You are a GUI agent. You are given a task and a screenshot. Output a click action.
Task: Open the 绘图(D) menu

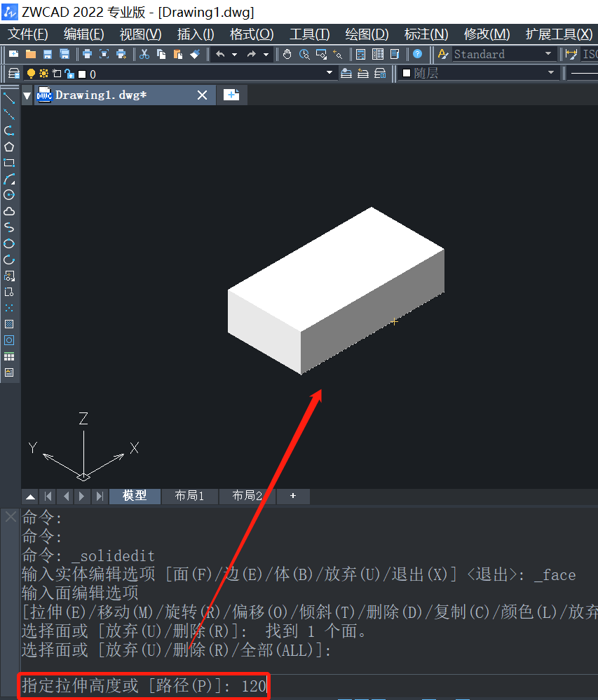(367, 34)
